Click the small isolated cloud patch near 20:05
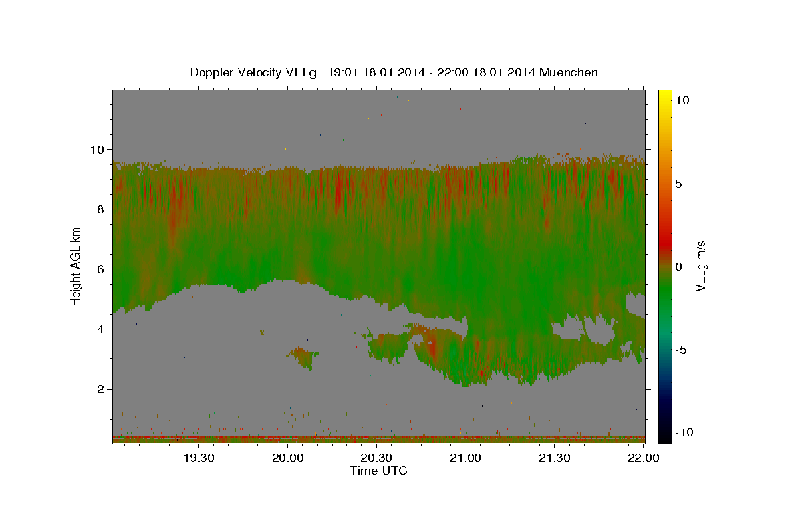Viewport: 798px width, 532px height. [303, 358]
